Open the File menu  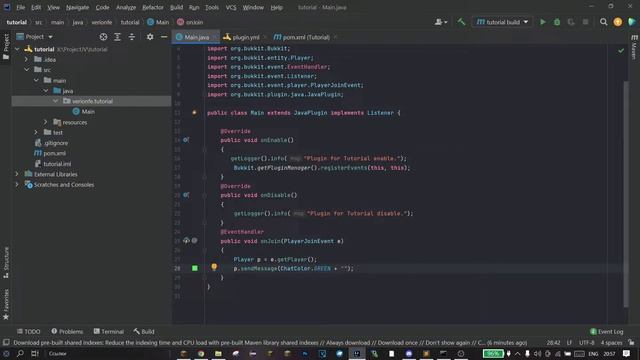[x=20, y=7]
